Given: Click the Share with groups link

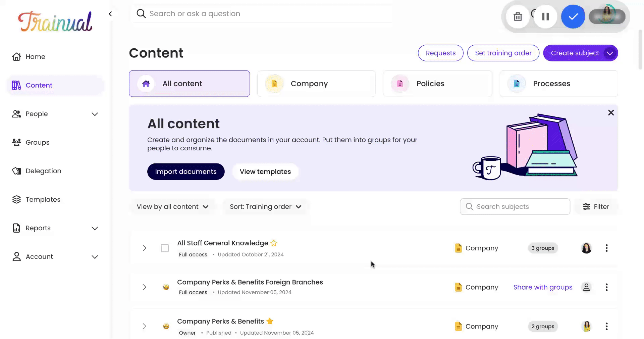Looking at the screenshot, I should click(x=543, y=287).
